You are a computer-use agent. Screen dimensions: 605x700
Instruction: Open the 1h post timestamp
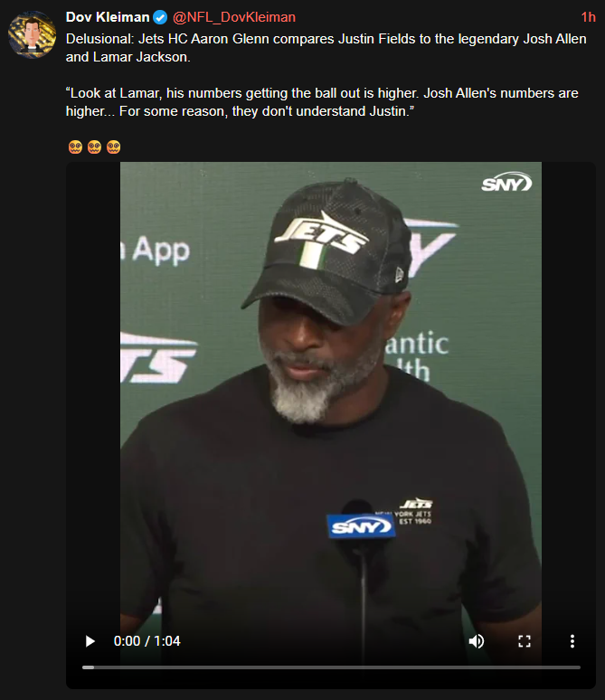(x=589, y=17)
